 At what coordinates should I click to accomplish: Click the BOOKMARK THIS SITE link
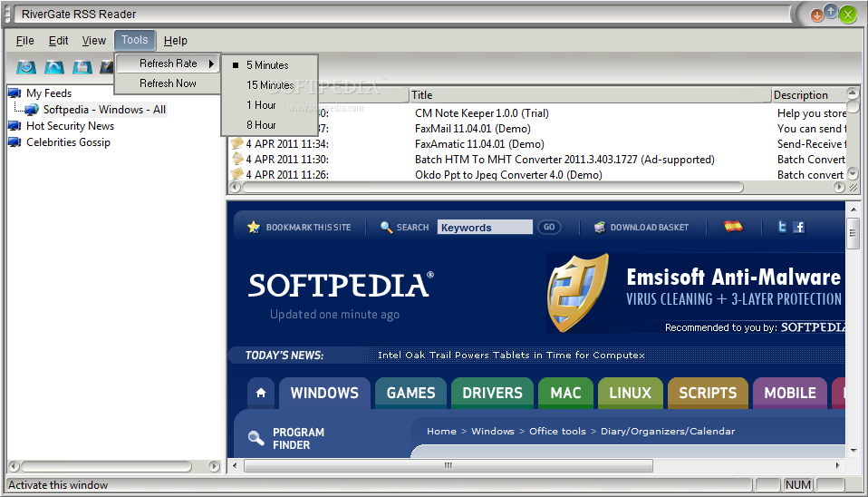308,227
